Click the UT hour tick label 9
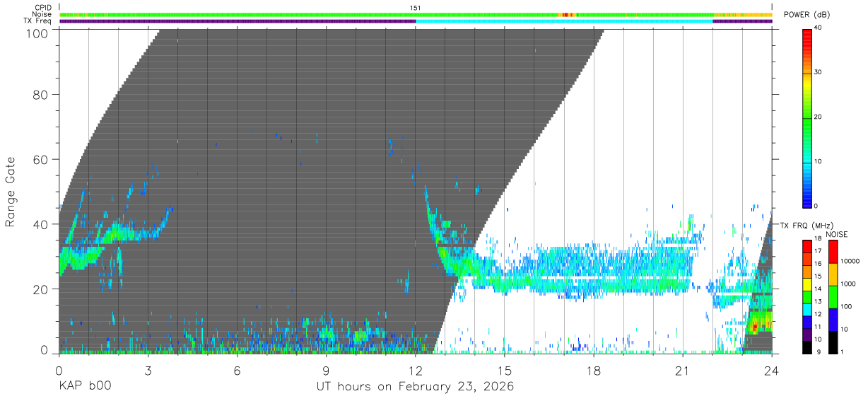The image size is (868, 401). 327,371
